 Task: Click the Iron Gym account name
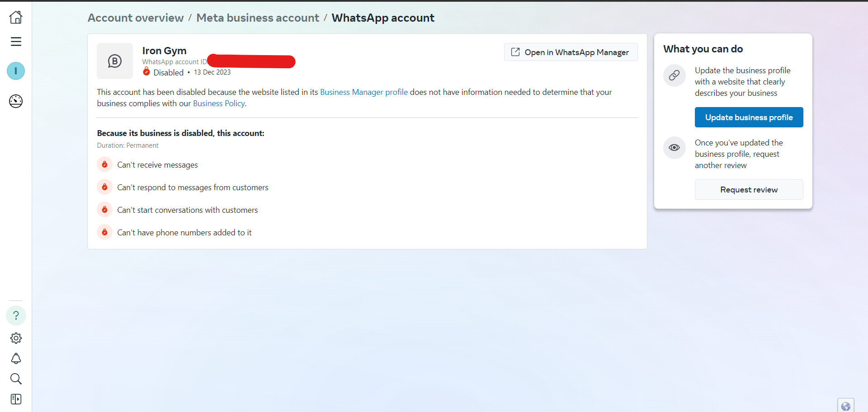pyautogui.click(x=164, y=51)
